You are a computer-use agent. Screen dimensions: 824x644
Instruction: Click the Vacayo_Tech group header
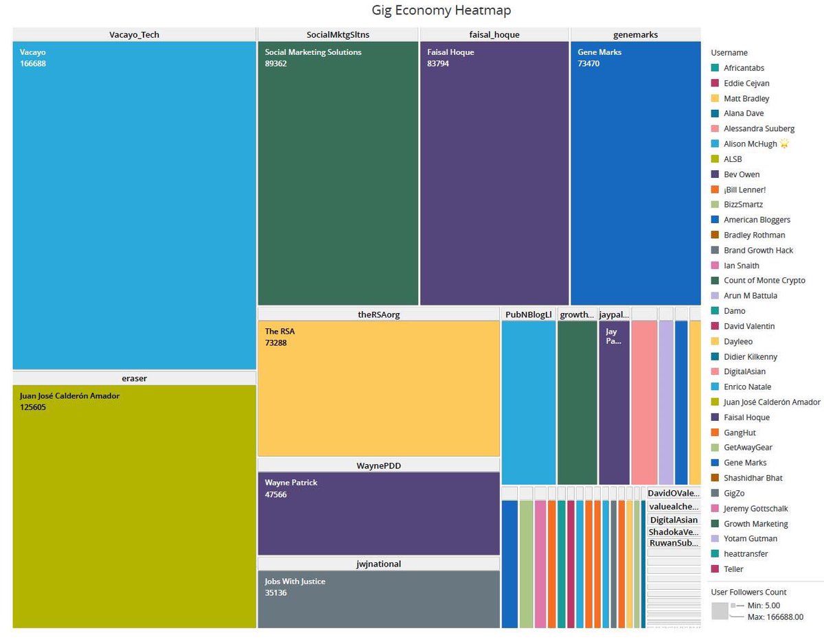[134, 34]
